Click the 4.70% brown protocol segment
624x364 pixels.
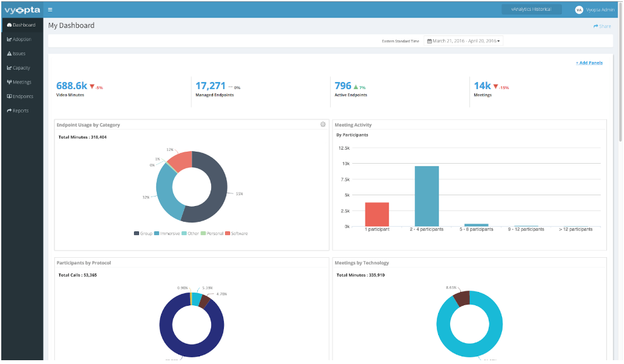click(x=205, y=302)
